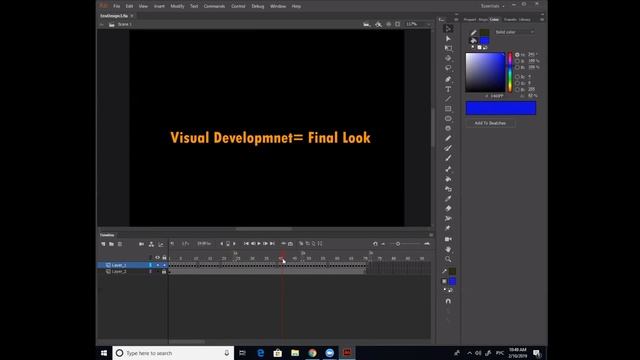
Task: Select the Pencil tool
Action: tap(448, 138)
